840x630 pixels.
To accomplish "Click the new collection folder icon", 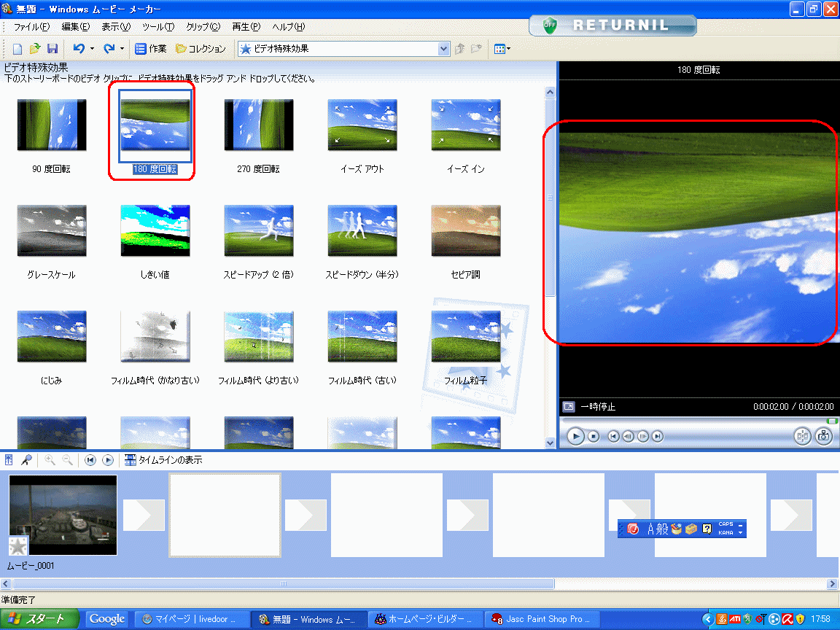I will [476, 49].
